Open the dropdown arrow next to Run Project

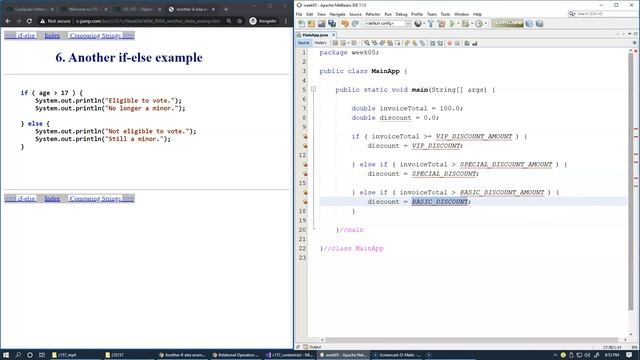point(458,24)
